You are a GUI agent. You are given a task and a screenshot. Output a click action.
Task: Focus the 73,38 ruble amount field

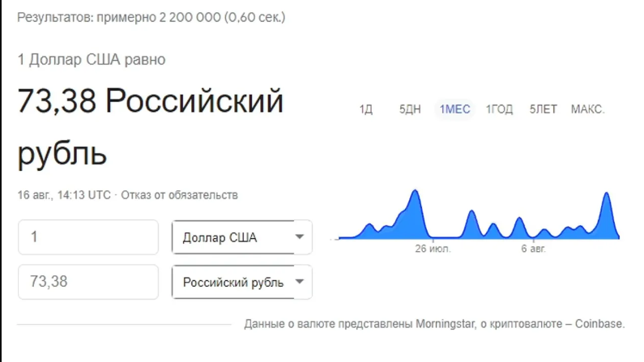pyautogui.click(x=88, y=282)
